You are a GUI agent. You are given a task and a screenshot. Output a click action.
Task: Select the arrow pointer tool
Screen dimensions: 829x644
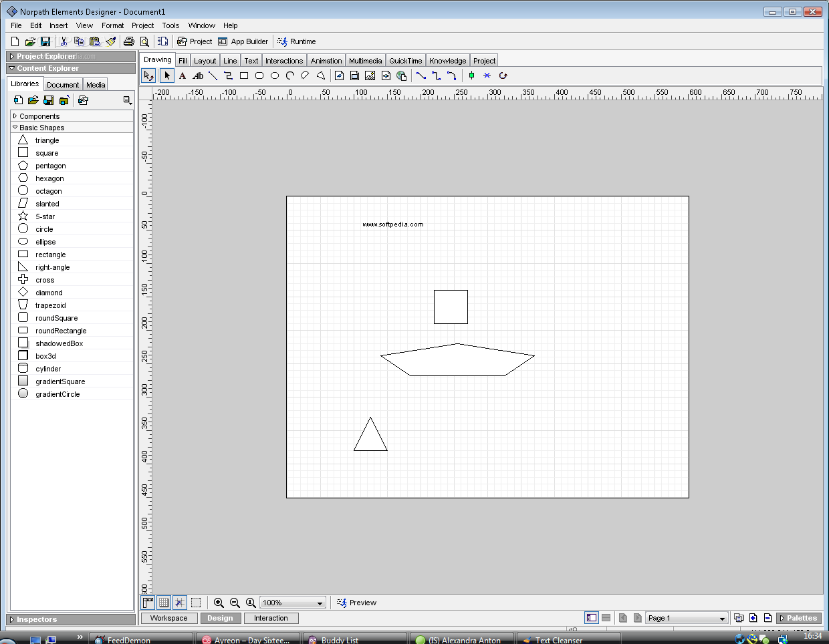[167, 75]
